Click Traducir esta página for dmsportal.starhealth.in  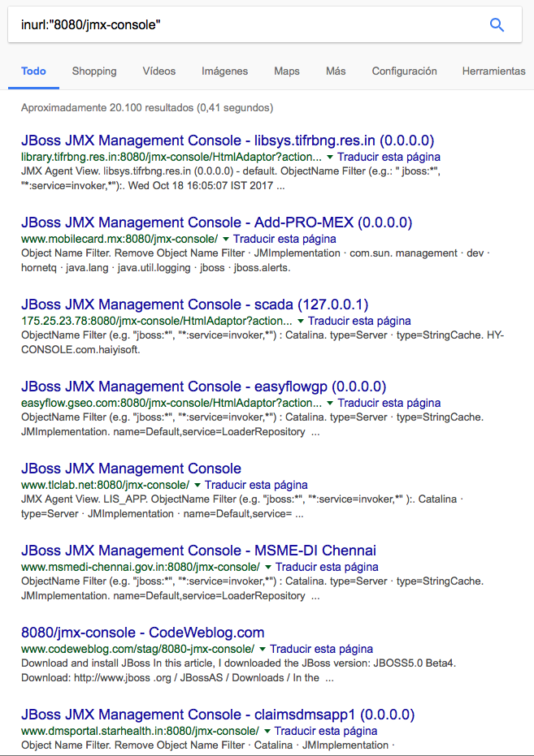(326, 731)
